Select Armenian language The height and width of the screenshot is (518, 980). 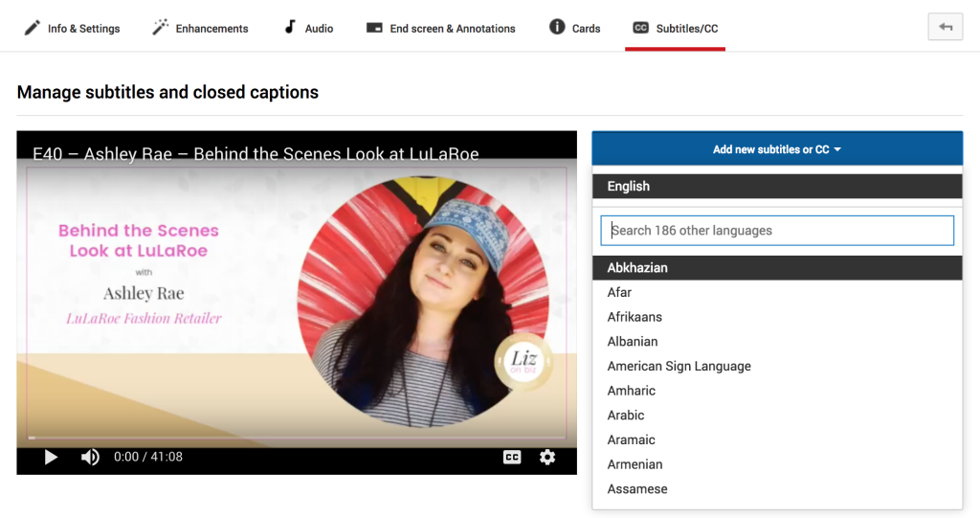(x=777, y=464)
